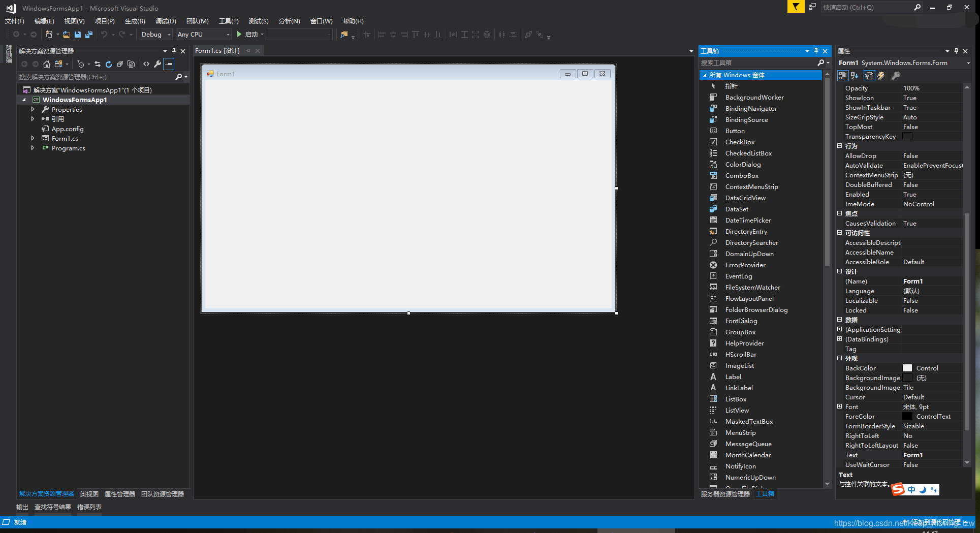This screenshot has height=533, width=980.
Task: Toggle Alphabetical sort in Properties panel
Action: [855, 76]
